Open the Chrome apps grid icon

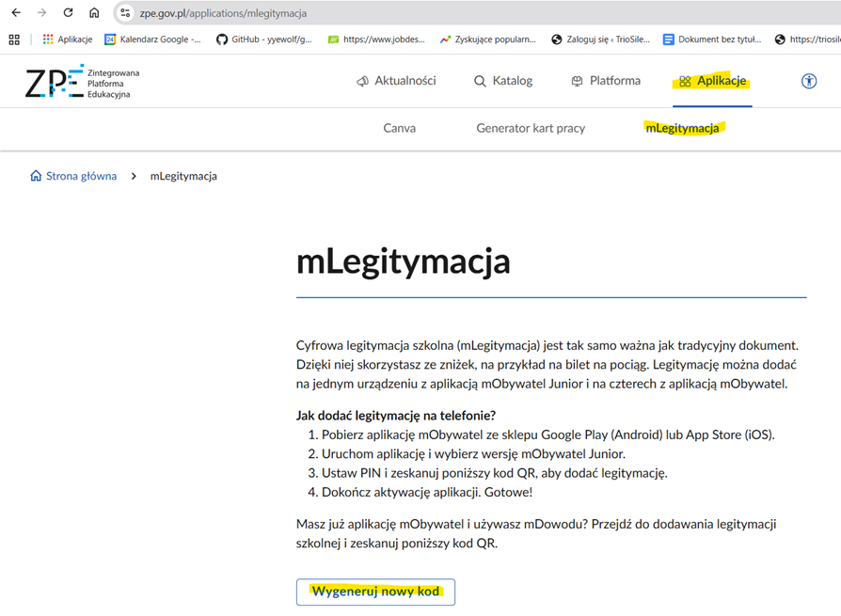click(x=14, y=39)
